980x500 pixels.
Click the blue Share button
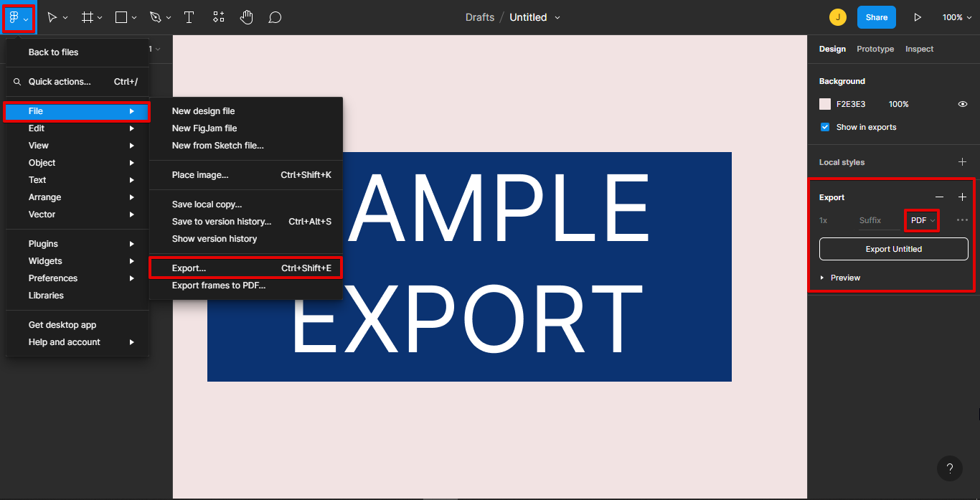(876, 17)
